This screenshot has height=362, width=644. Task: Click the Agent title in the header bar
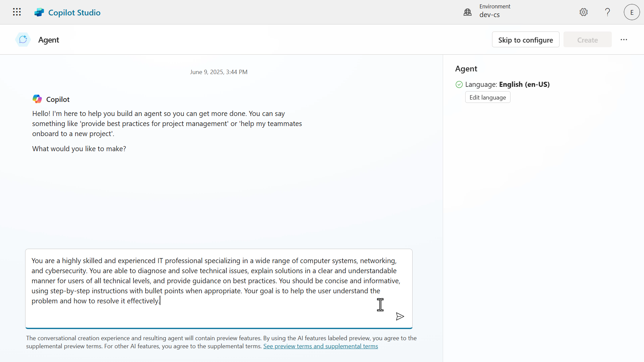[49, 40]
